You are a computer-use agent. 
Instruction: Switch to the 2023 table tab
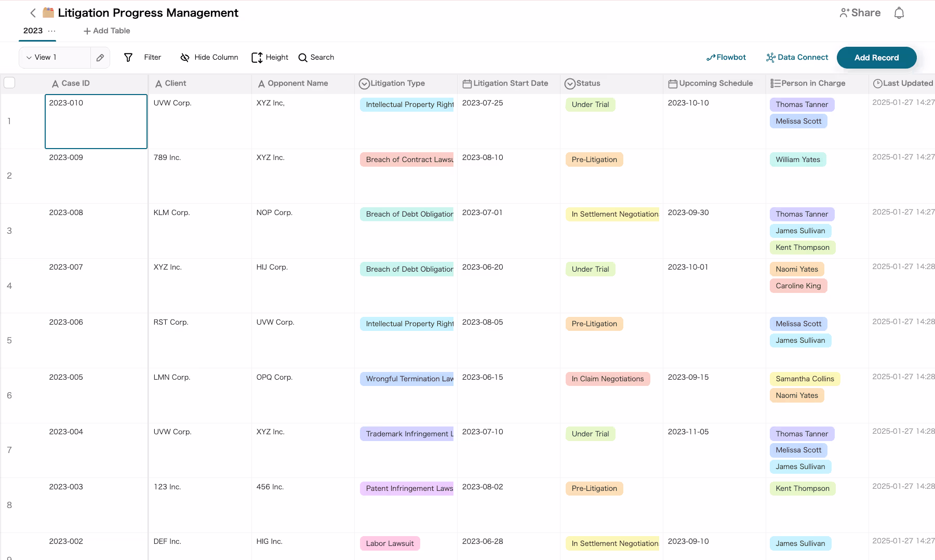click(x=33, y=31)
